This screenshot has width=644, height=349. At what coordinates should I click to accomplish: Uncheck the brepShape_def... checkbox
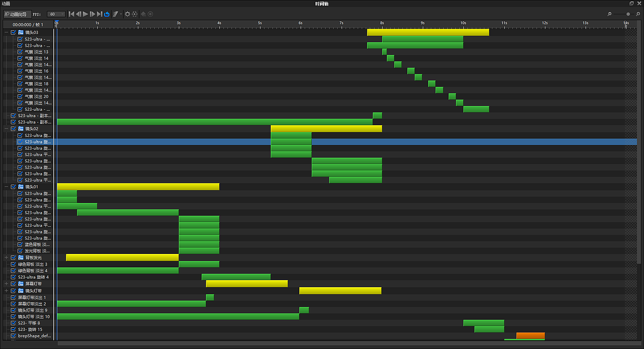click(x=14, y=335)
